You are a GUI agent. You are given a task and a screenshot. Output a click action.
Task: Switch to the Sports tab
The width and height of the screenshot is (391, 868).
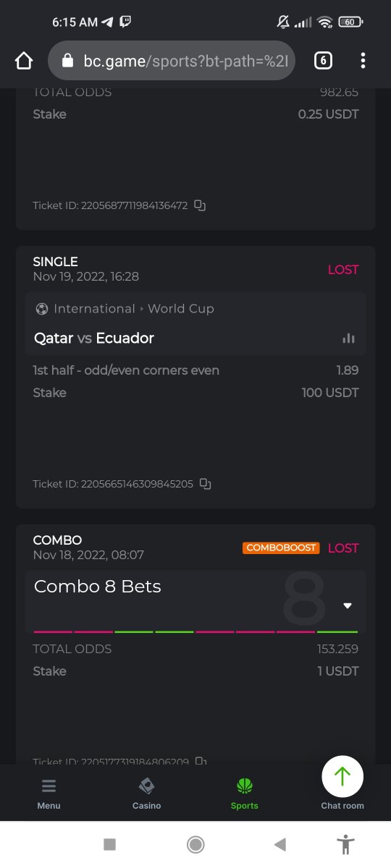(x=245, y=793)
